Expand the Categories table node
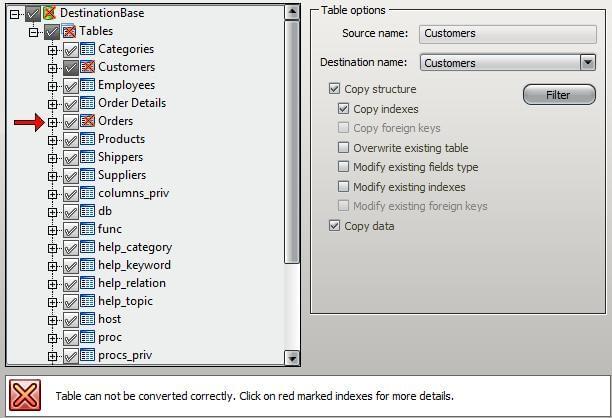The image size is (612, 418). (52, 50)
